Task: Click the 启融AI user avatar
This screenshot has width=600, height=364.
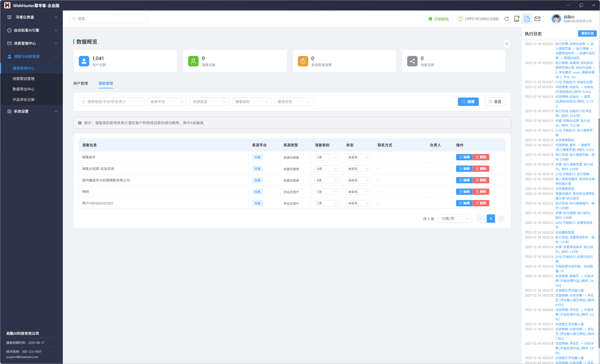Action: (556, 19)
